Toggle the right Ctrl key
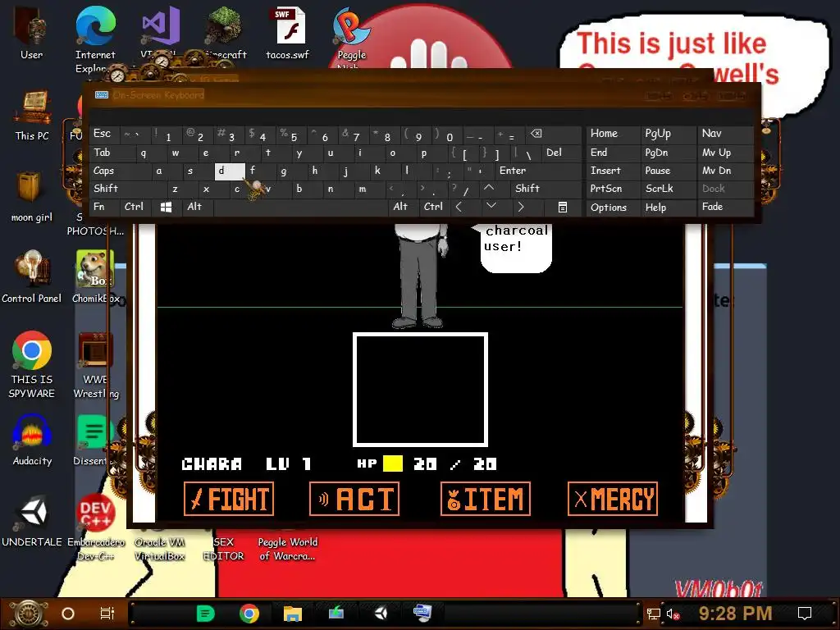 [x=436, y=207]
